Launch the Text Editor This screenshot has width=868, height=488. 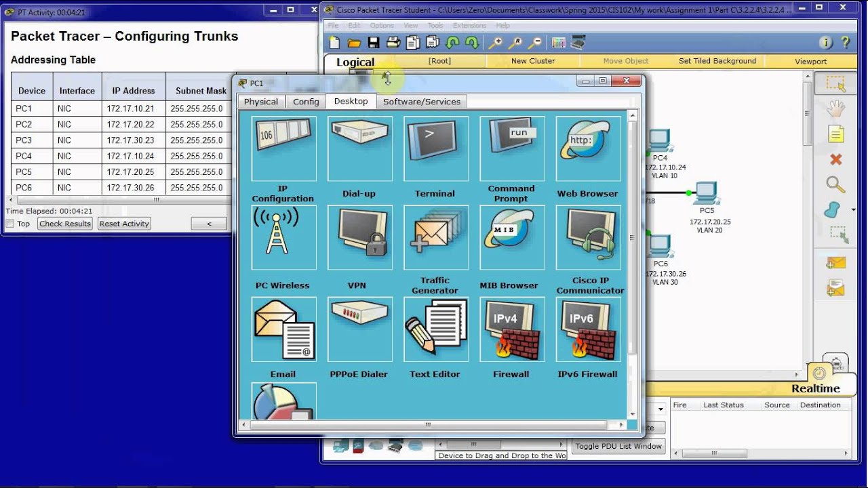point(435,329)
